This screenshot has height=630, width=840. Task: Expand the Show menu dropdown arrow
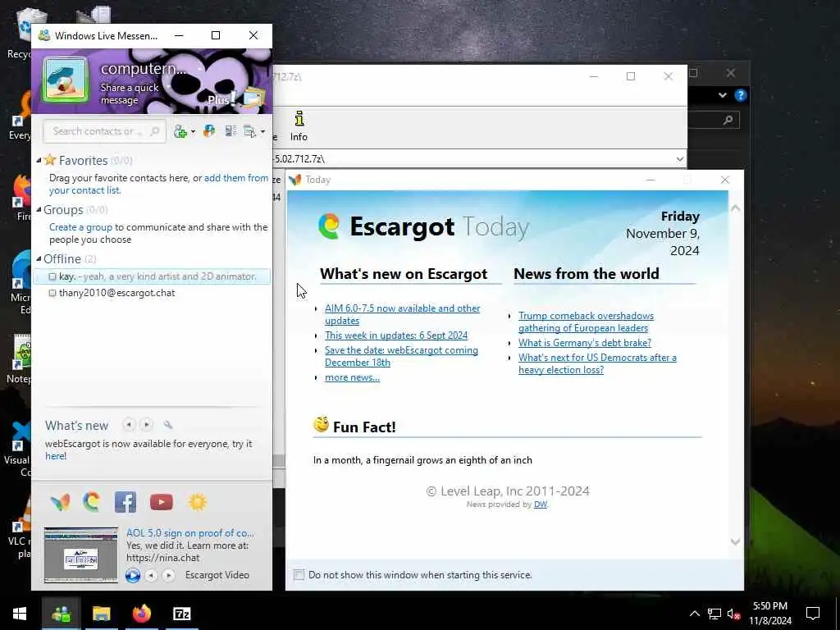click(262, 132)
